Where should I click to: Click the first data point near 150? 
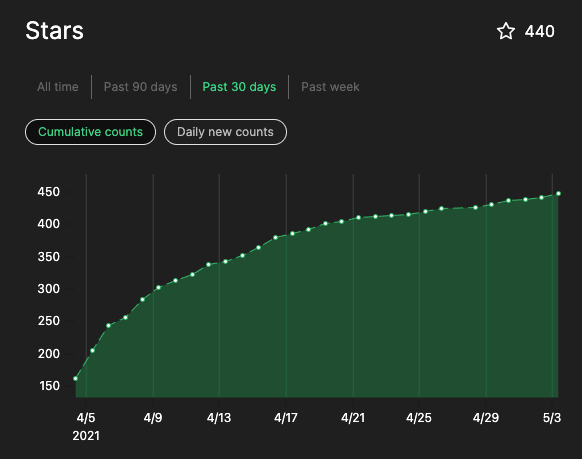tap(76, 378)
